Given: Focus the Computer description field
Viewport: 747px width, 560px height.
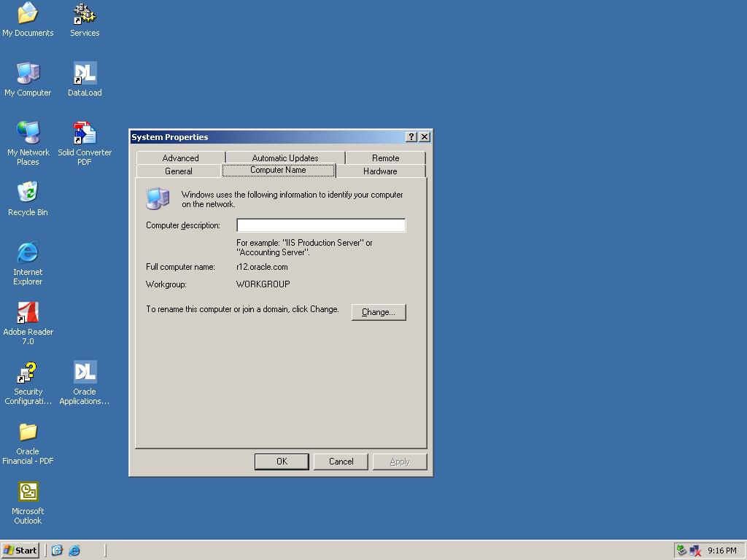Looking at the screenshot, I should pos(321,225).
